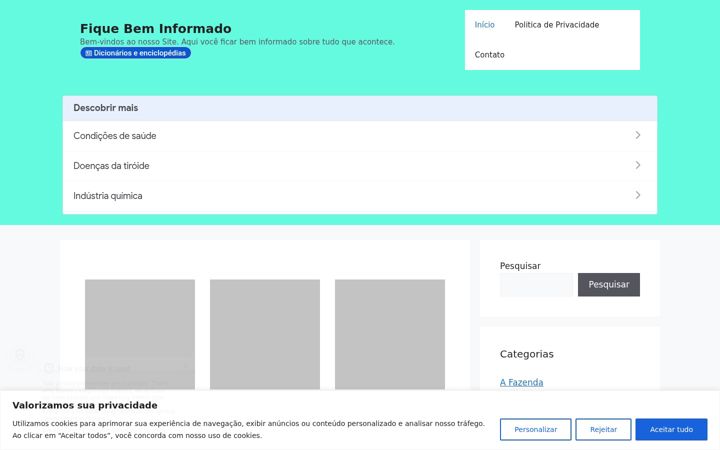Click the chevron next to Doenças da tiróide
This screenshot has height=450, width=720.
(x=638, y=165)
